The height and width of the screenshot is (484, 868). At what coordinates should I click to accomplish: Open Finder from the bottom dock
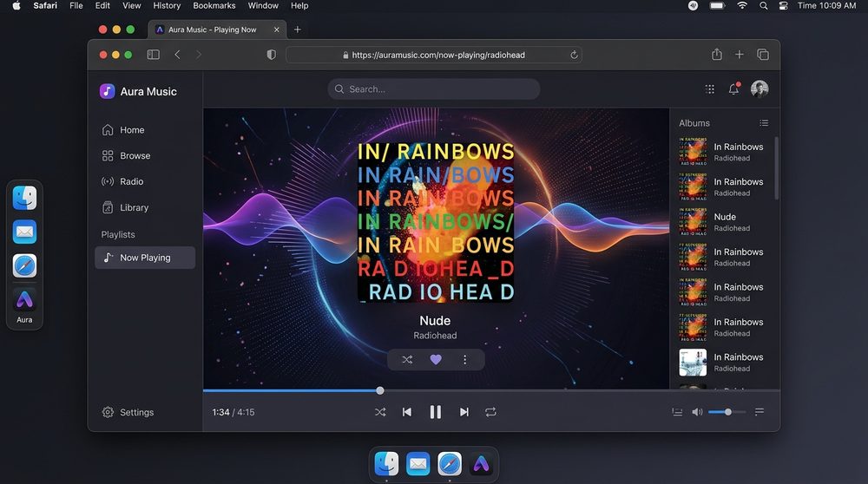[386, 463]
